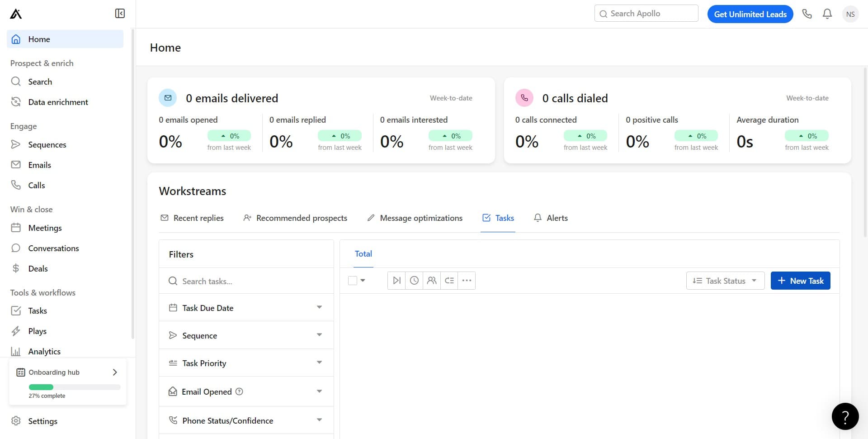Viewport: 868px width, 439px height.
Task: Click Get Unlimited Leads button
Action: pyautogui.click(x=750, y=14)
